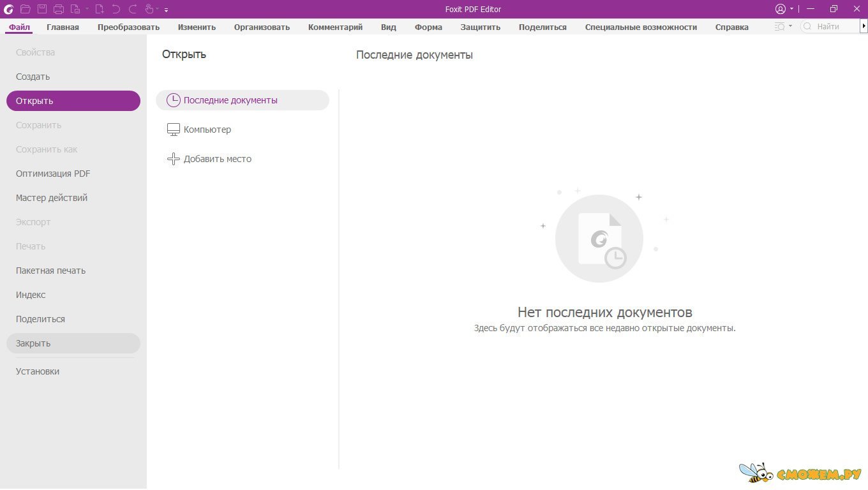Click the new blank page icon in quick access toolbar
Image resolution: width=868 pixels, height=490 pixels.
click(100, 9)
